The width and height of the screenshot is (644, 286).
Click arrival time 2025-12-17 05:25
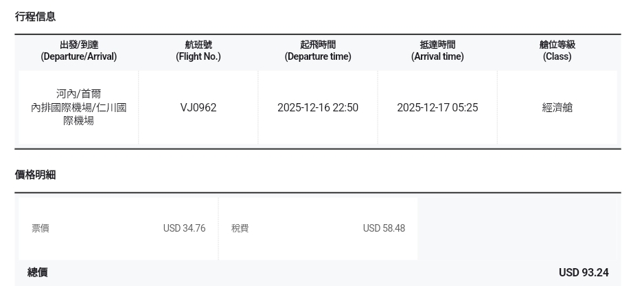coord(437,108)
